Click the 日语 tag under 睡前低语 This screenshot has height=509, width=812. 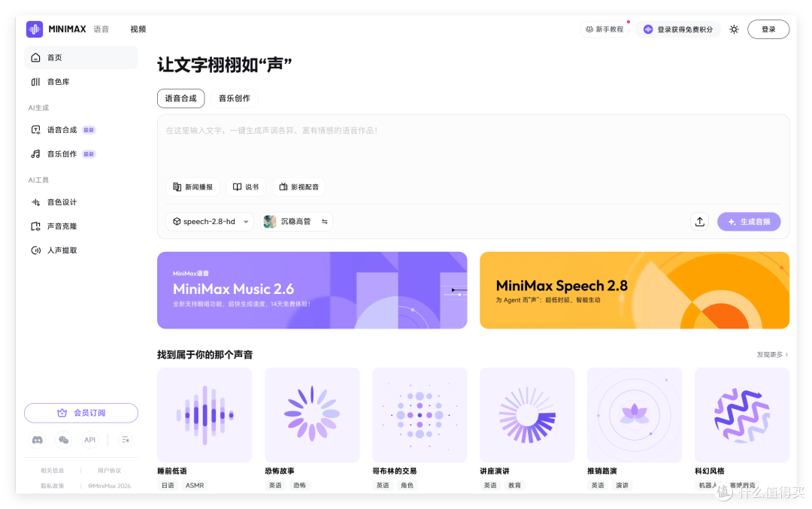click(168, 485)
